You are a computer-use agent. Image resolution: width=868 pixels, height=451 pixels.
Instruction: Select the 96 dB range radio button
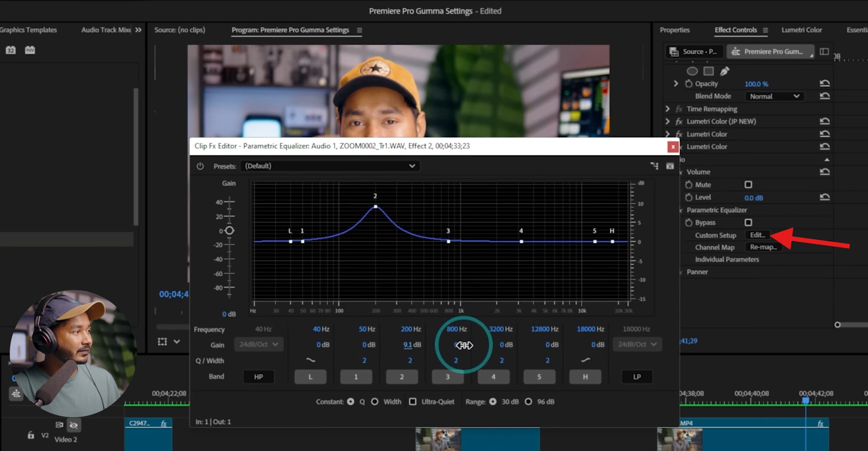tap(529, 401)
